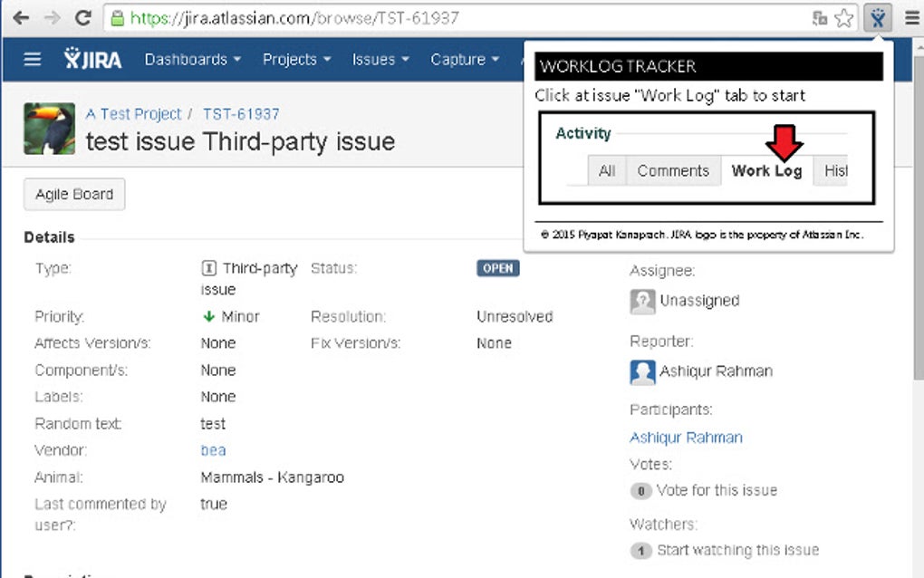Click the watchers count badge

pyautogui.click(x=641, y=550)
